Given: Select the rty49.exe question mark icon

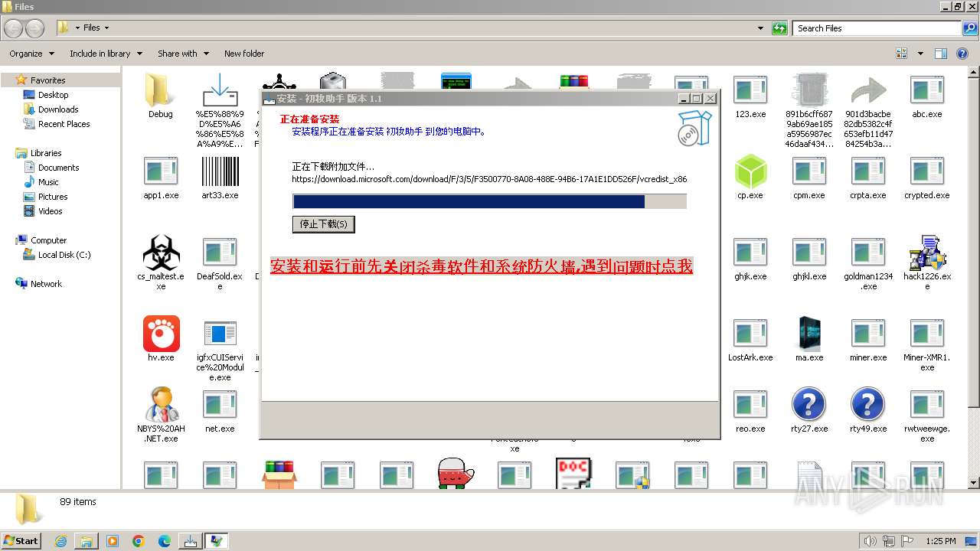Looking at the screenshot, I should pos(868,405).
